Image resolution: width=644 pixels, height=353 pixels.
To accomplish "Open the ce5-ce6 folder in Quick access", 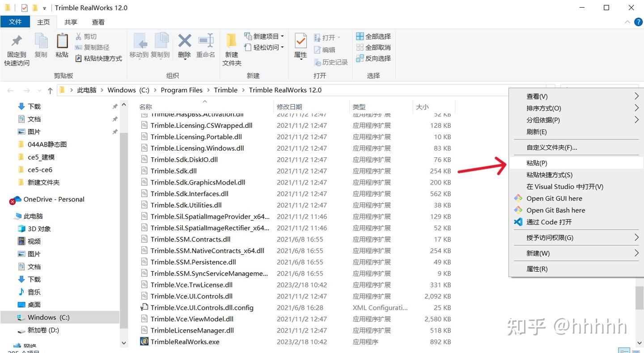I will point(40,170).
